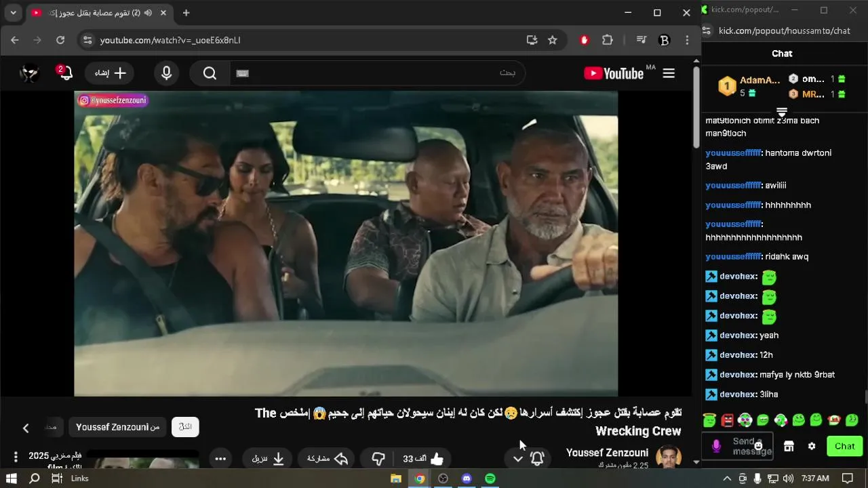This screenshot has height=488, width=868.
Task: Install app icon in address bar
Action: 532,40
